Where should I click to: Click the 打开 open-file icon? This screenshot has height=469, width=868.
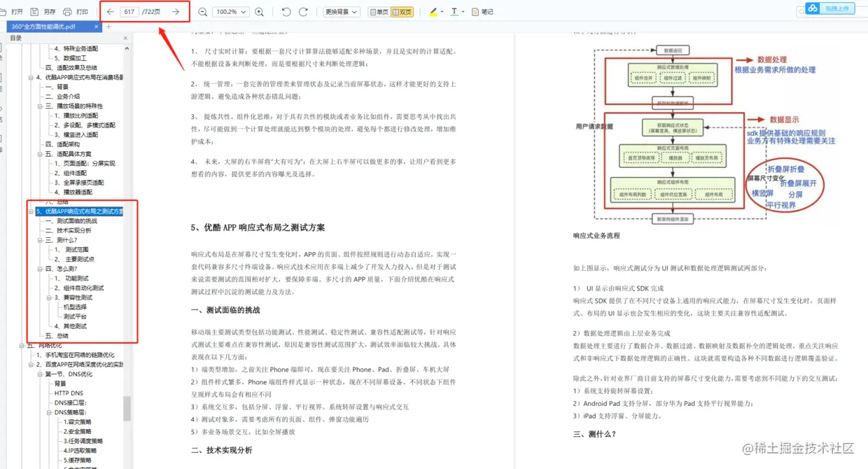[4, 12]
